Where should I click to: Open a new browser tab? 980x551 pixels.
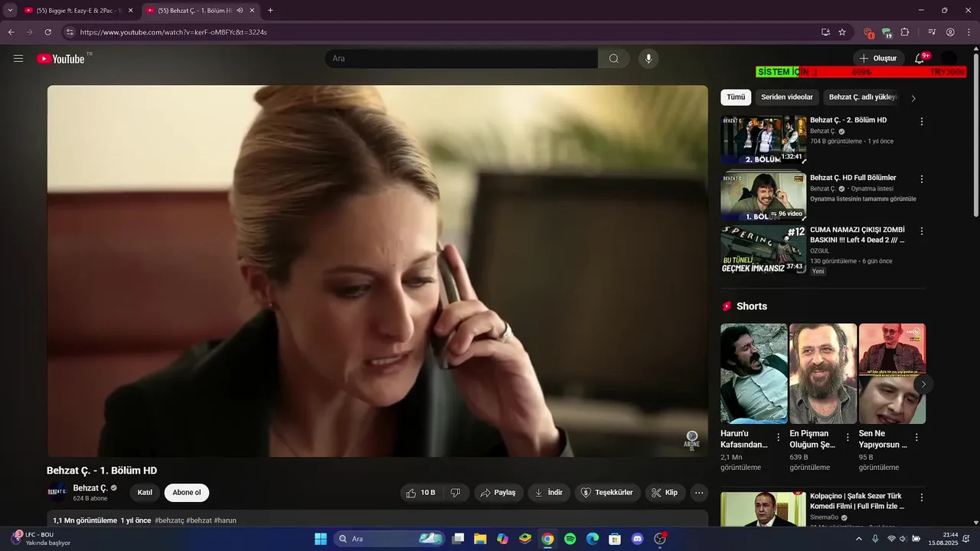pos(270,11)
